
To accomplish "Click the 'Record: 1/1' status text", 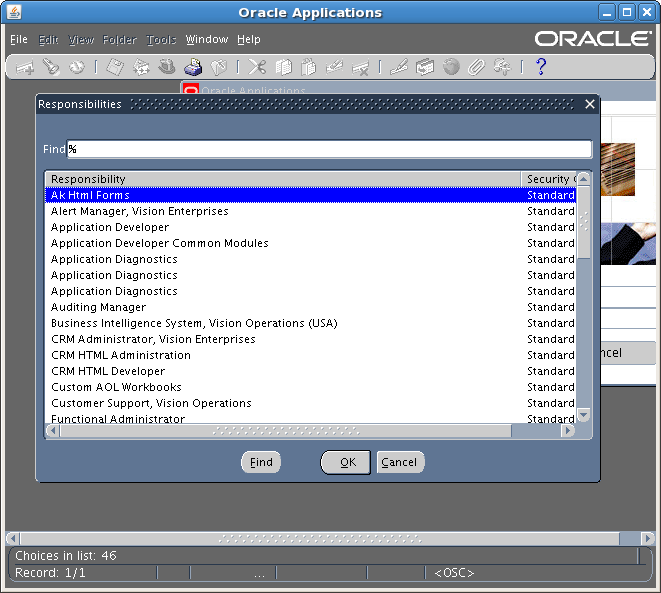I will [50, 573].
